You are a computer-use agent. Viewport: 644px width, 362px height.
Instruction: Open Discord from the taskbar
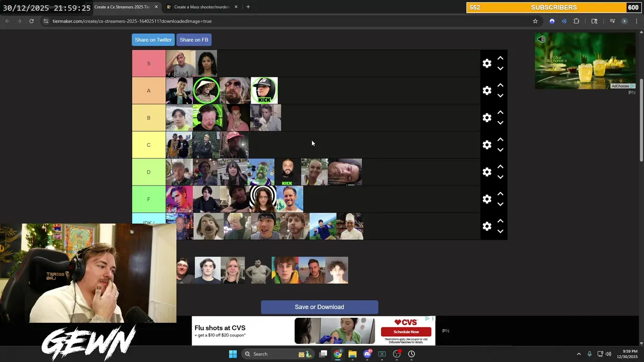pyautogui.click(x=367, y=354)
